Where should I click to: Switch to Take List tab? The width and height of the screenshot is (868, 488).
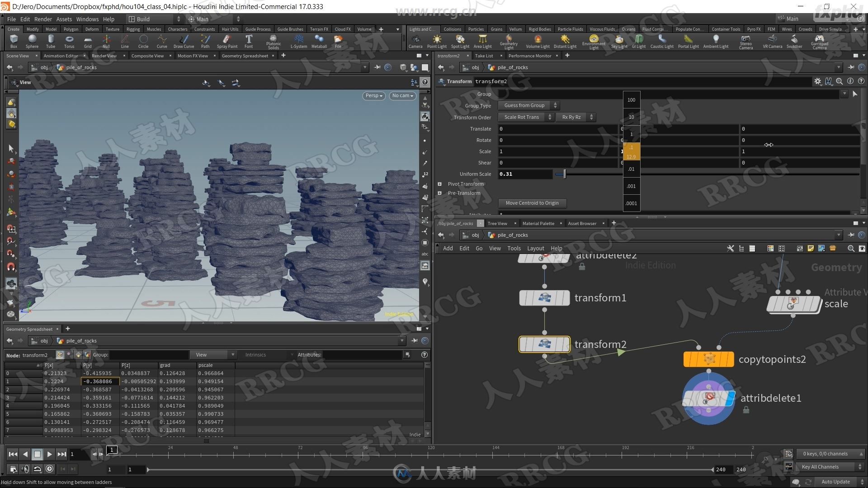point(484,56)
